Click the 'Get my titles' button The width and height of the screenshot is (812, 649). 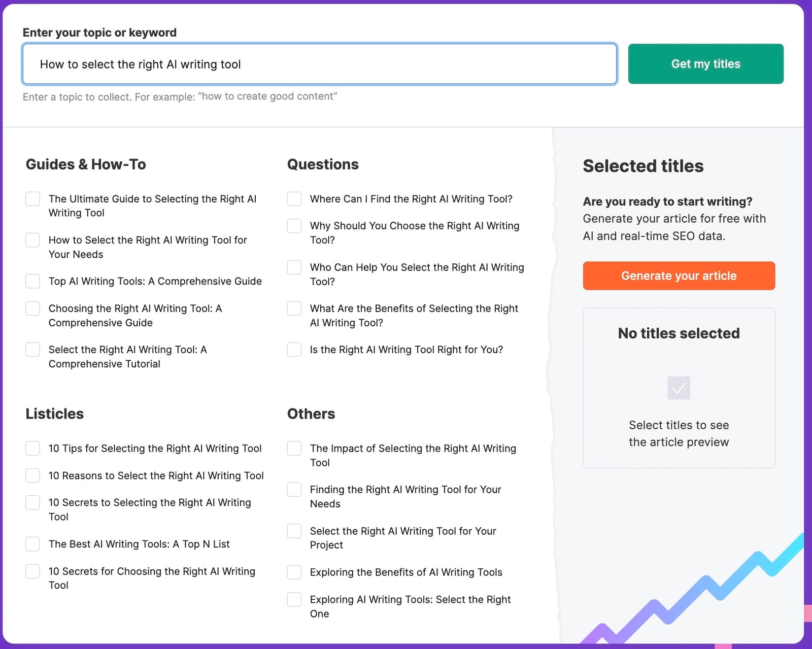[x=705, y=63]
